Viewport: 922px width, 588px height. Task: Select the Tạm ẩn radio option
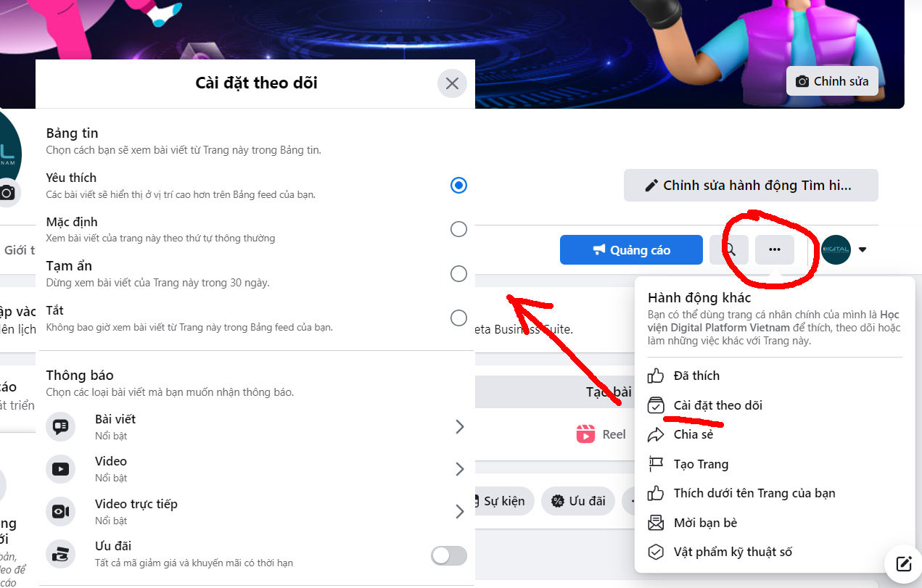click(458, 273)
